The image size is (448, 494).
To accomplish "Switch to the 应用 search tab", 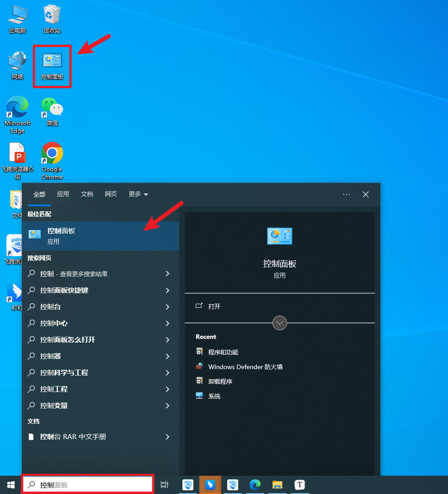I will (x=63, y=194).
